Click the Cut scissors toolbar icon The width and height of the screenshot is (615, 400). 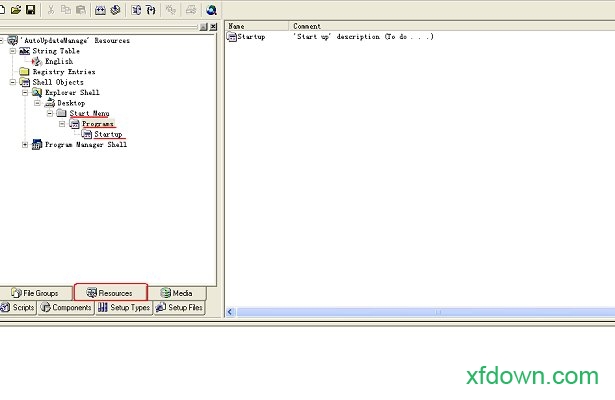[x=50, y=10]
